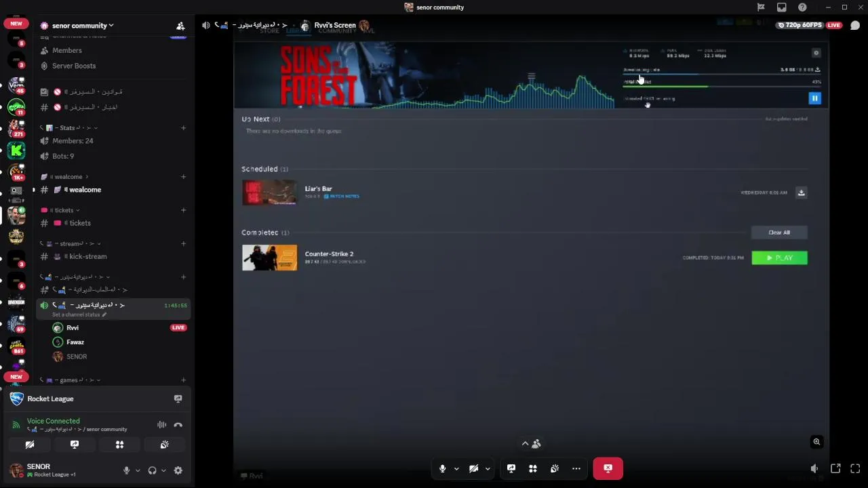Open input device arrow beside user mic
Screen dimensions: 868x488
(138, 470)
